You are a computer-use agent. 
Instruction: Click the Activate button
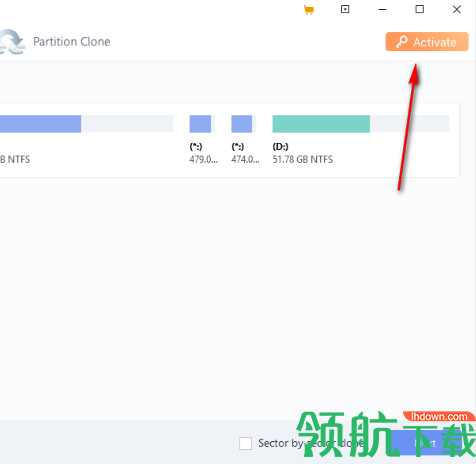pos(427,42)
